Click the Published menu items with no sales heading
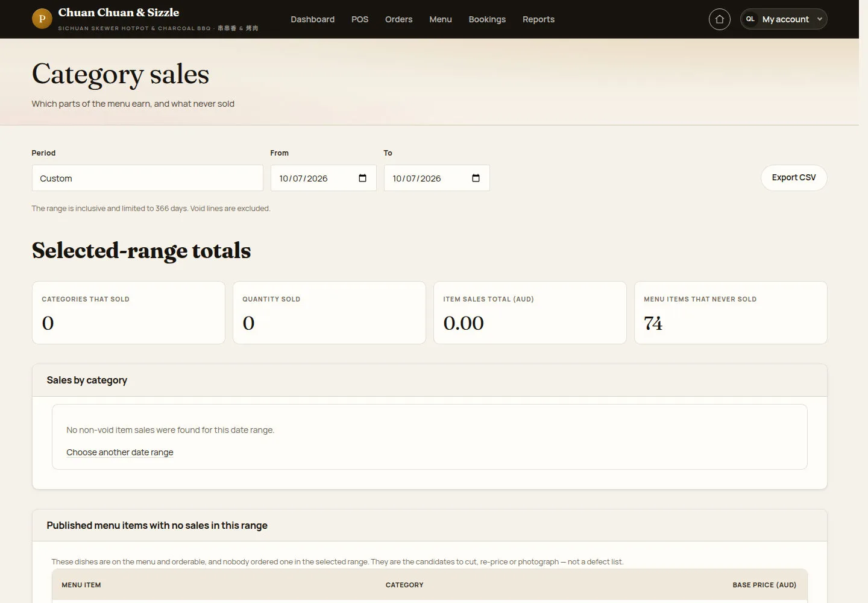Screen dimensions: 868x603 pyautogui.click(x=157, y=526)
